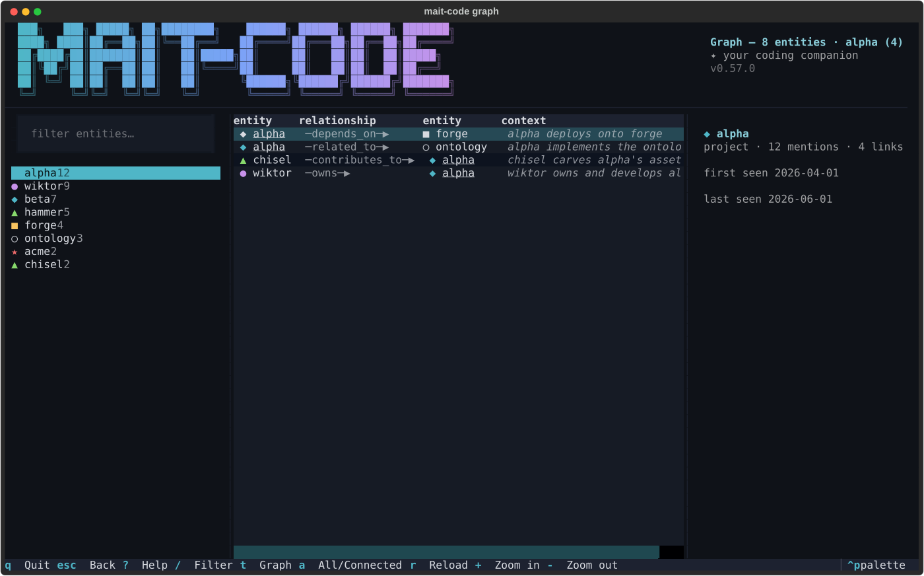Click the purple circle icon beside wiktor in sidebar
The width and height of the screenshot is (924, 576).
coord(15,186)
